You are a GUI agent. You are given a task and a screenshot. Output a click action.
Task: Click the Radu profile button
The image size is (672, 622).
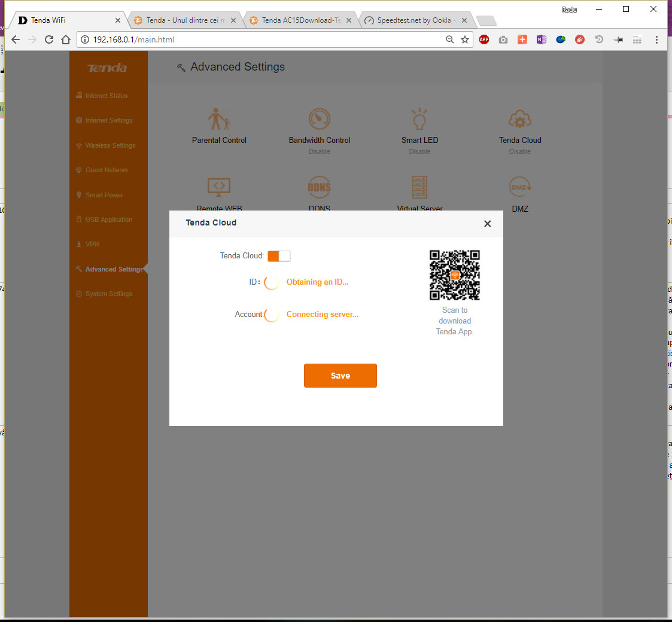pyautogui.click(x=569, y=10)
